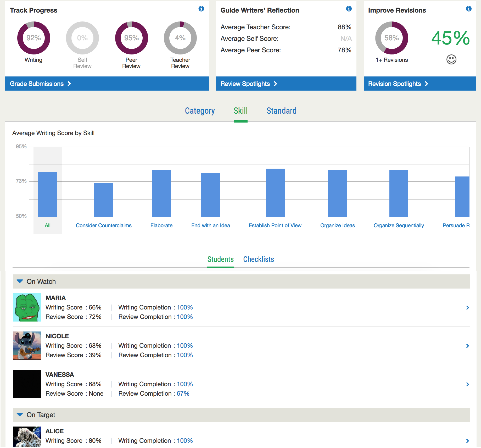Viewport: 481px width, 448px height.
Task: Open the Checklists tab
Action: point(258,259)
